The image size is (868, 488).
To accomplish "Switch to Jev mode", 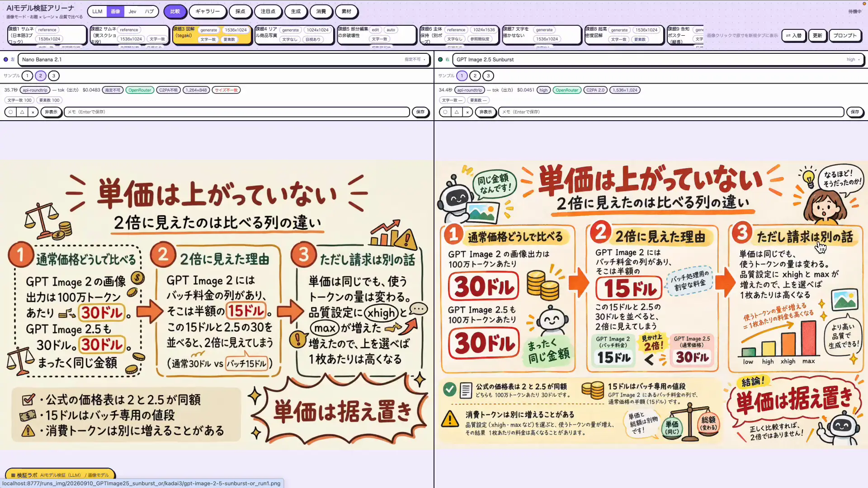I will click(132, 11).
